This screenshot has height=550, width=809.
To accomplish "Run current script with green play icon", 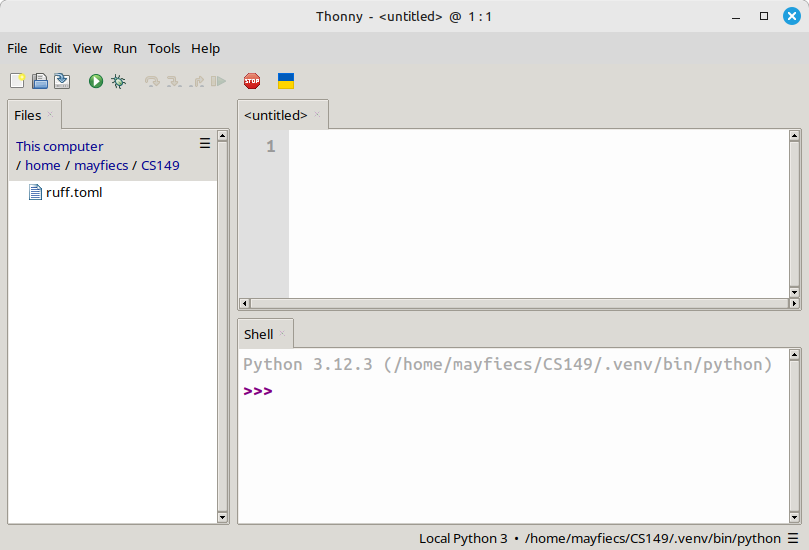I will [x=95, y=81].
